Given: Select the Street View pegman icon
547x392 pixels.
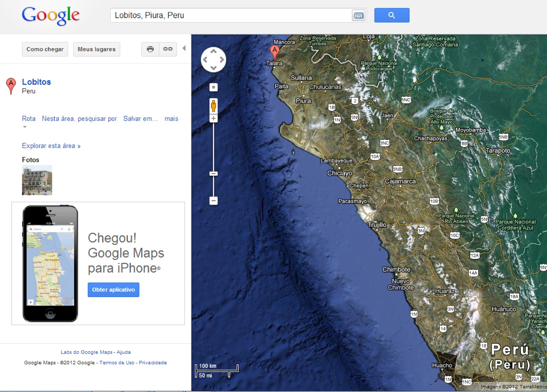Looking at the screenshot, I should point(213,106).
